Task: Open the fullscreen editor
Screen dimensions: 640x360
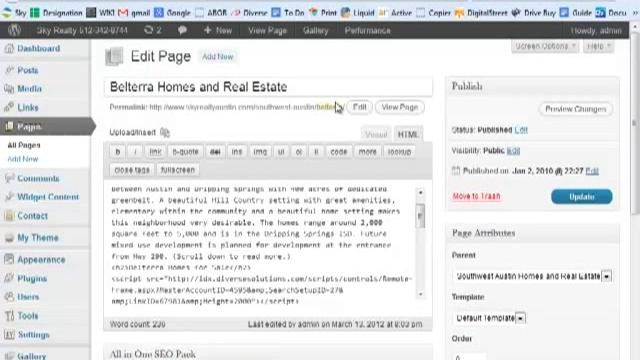Action: (x=178, y=170)
